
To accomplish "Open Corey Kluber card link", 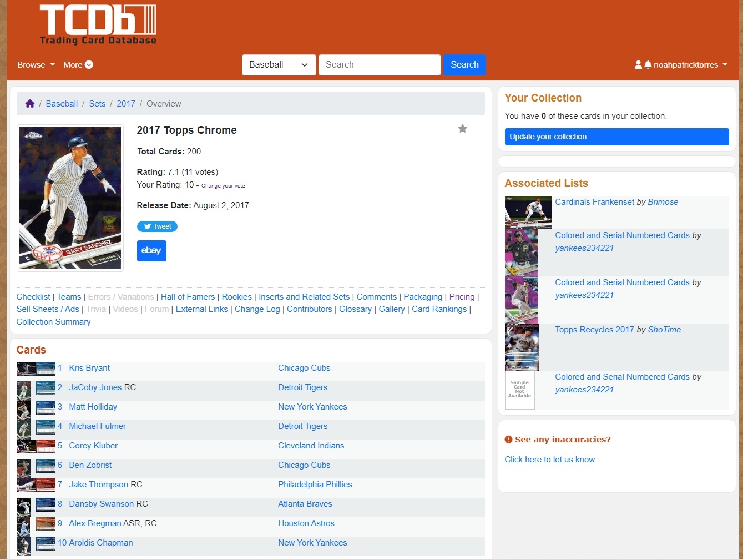I will point(93,446).
